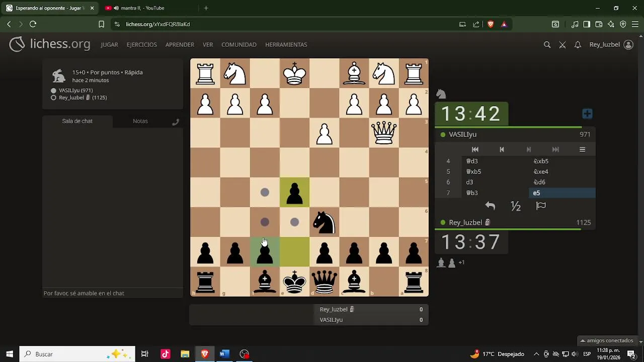Open Rey_luzbel user menu
Screen dimensions: 644x362
pos(611,45)
